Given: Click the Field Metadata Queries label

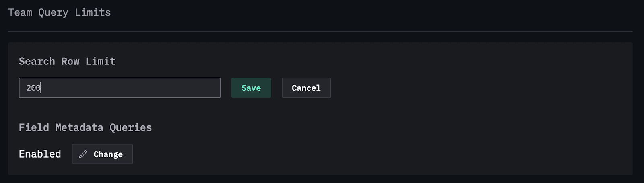Looking at the screenshot, I should [x=85, y=128].
